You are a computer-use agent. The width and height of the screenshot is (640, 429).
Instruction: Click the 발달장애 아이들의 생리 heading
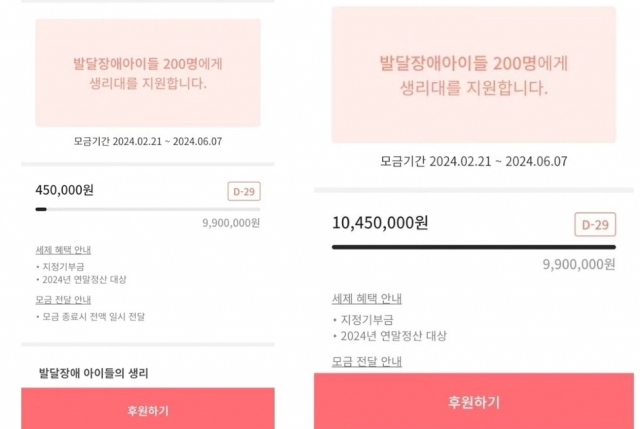[x=93, y=373]
